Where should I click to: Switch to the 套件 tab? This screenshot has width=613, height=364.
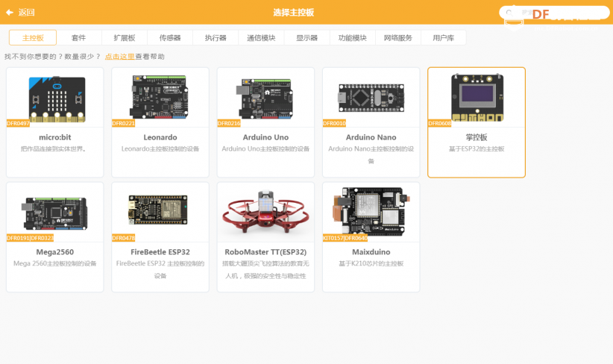[78, 38]
